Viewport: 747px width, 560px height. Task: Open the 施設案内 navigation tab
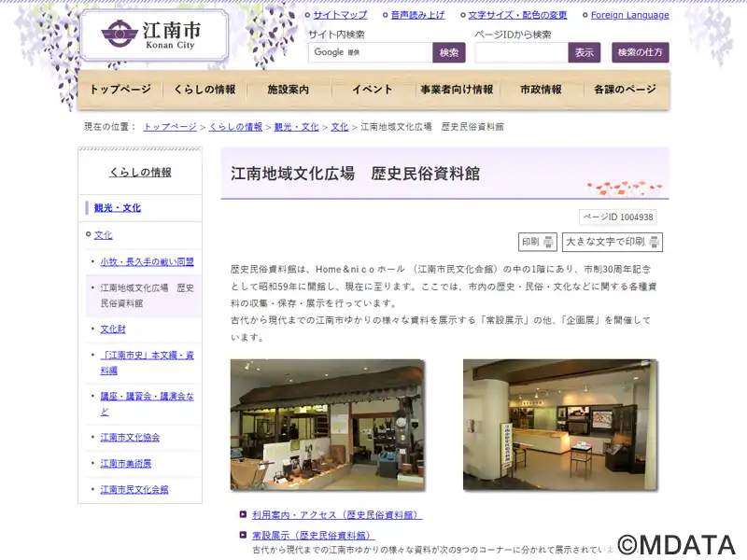tap(289, 90)
